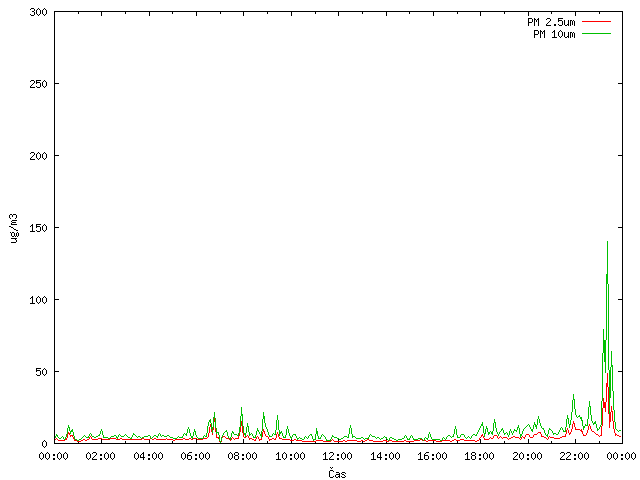Click the x-axis time label 14:00

pos(385,456)
